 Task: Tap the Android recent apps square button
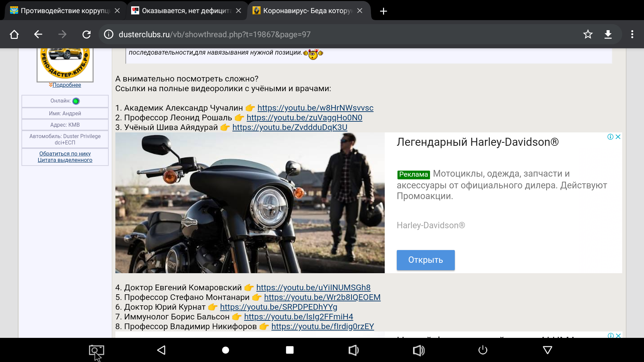[x=290, y=350]
